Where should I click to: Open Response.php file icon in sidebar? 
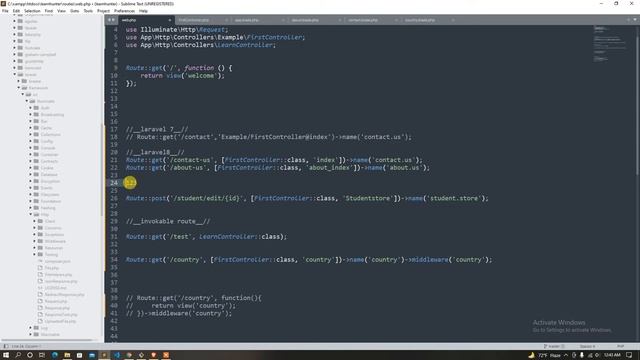tap(40, 308)
